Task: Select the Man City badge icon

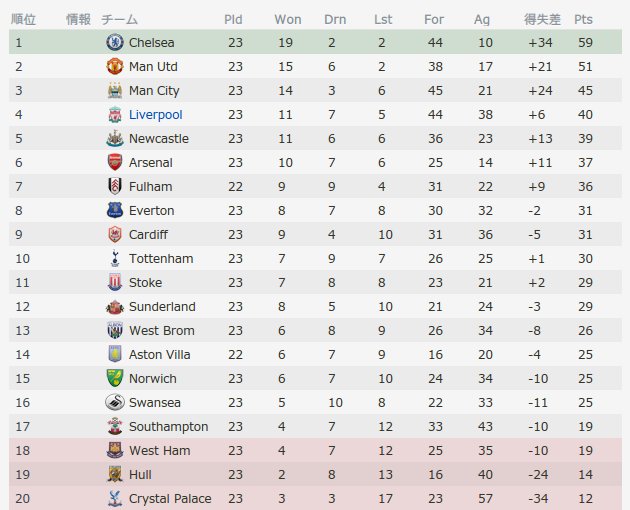Action: (115, 90)
